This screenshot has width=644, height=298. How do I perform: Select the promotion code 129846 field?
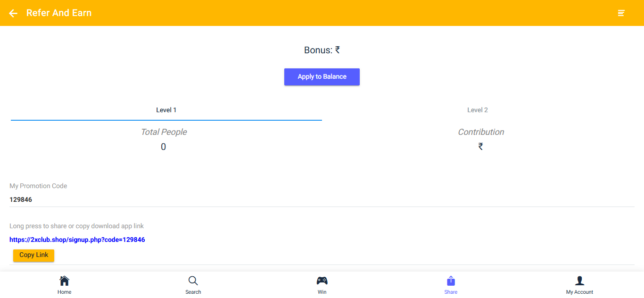pos(21,199)
